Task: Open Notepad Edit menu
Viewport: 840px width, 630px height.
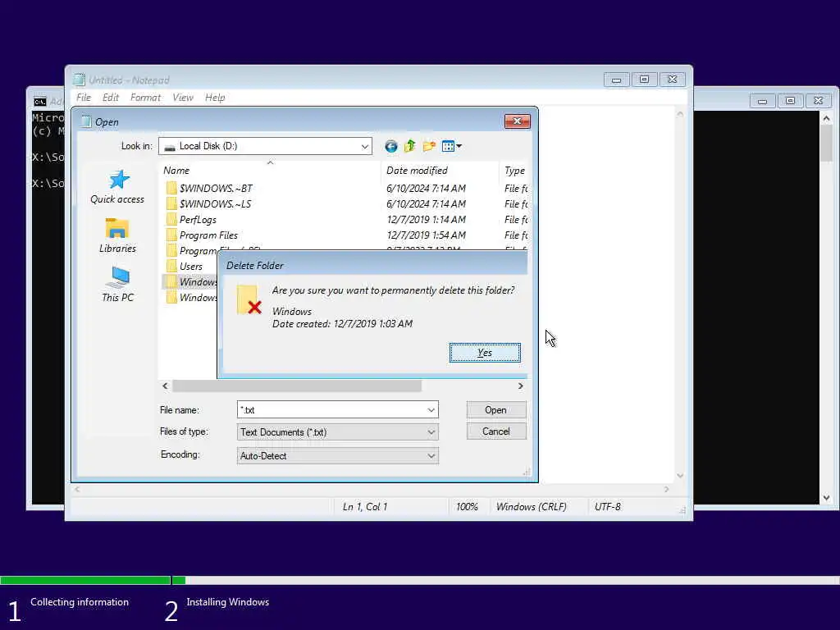Action: tap(111, 98)
